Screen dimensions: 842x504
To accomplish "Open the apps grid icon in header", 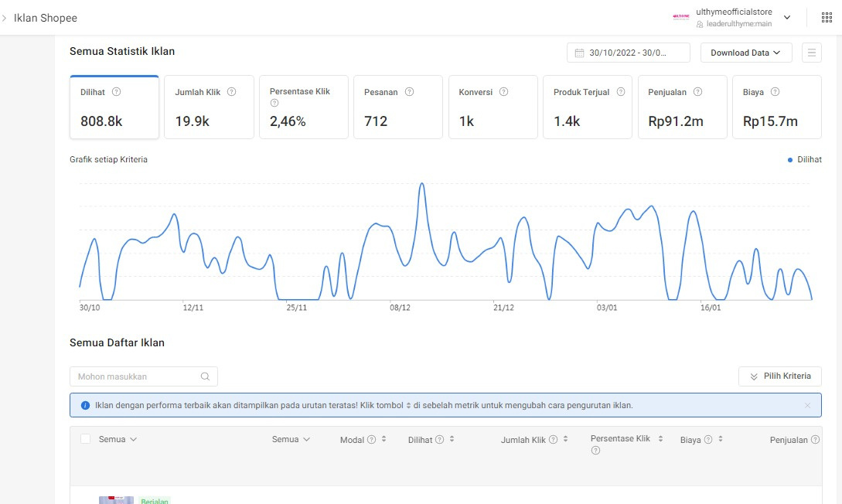I will click(x=827, y=18).
